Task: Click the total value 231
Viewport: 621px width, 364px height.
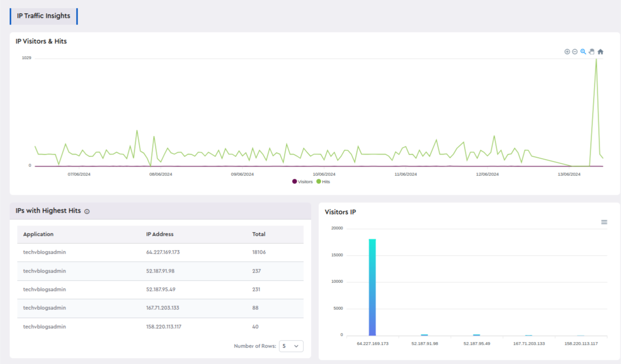Action: (256, 289)
